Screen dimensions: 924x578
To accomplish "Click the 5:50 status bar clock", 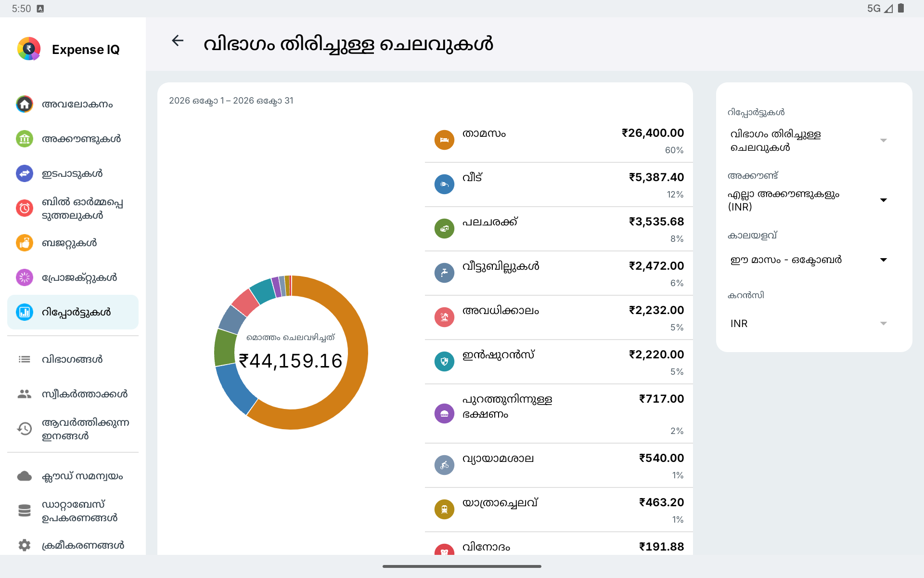I will click(x=21, y=9).
